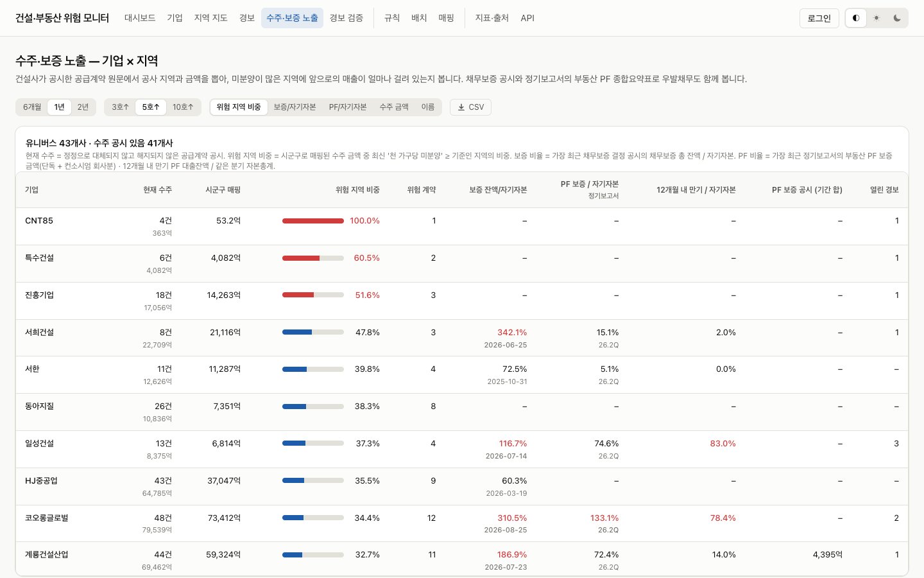
Task: Open the API nav item
Action: [527, 18]
